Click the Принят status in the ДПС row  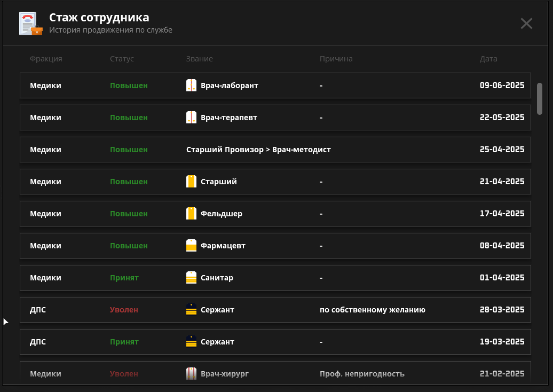124,342
